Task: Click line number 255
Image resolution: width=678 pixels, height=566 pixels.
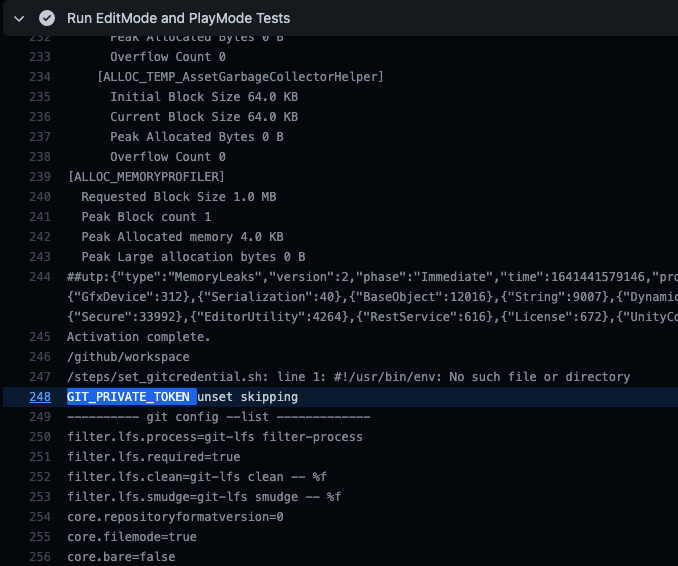Action: point(40,537)
